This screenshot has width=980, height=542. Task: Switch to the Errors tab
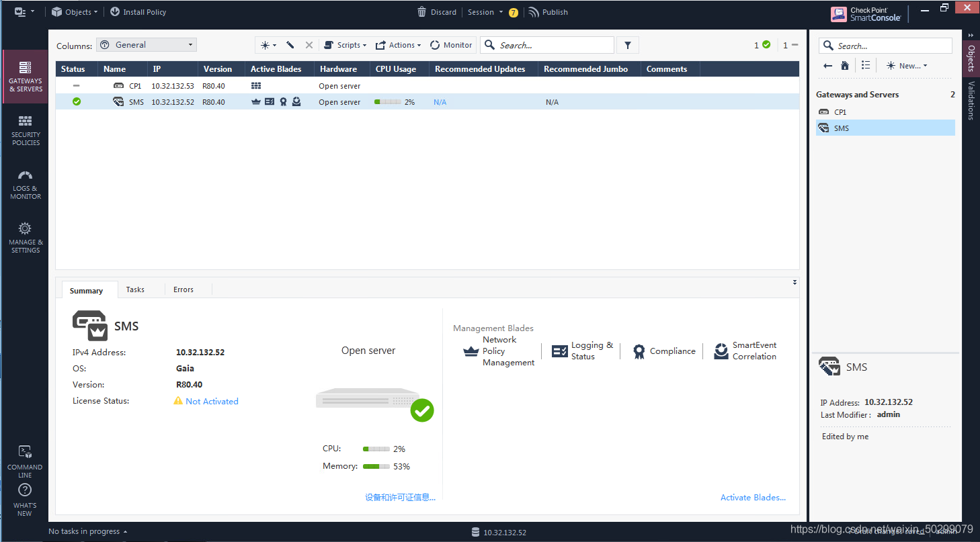click(183, 289)
